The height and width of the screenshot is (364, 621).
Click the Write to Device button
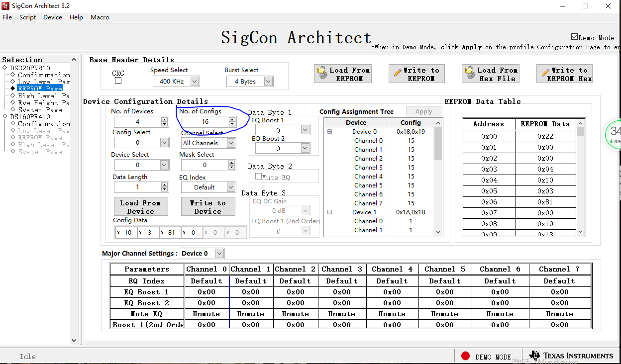pyautogui.click(x=208, y=206)
